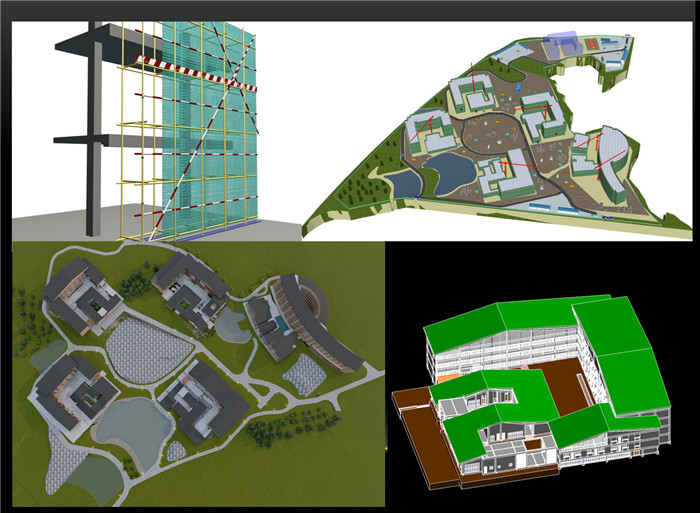Open the colored site plan model image
Viewport: 700px width, 513px height.
pyautogui.click(x=500, y=130)
